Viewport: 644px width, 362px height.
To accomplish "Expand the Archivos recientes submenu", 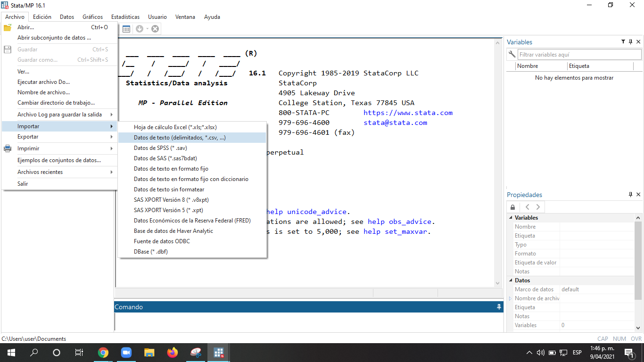I will [x=59, y=172].
